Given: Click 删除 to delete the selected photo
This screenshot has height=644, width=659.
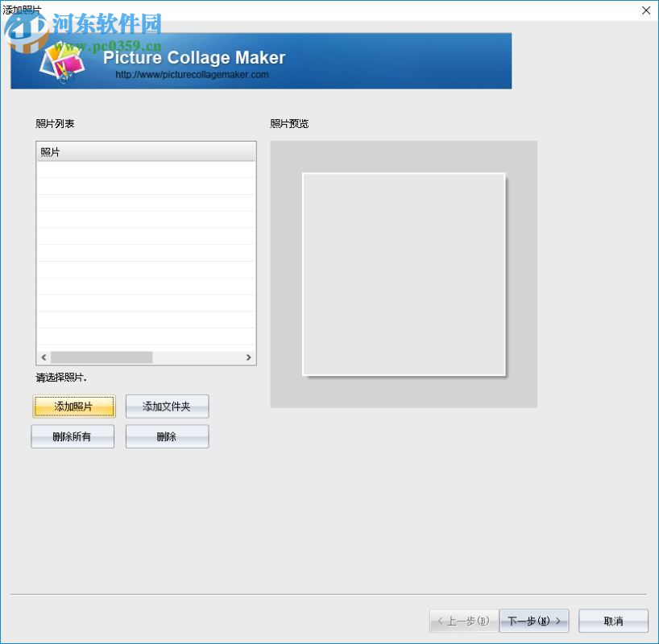Looking at the screenshot, I should click(x=167, y=436).
